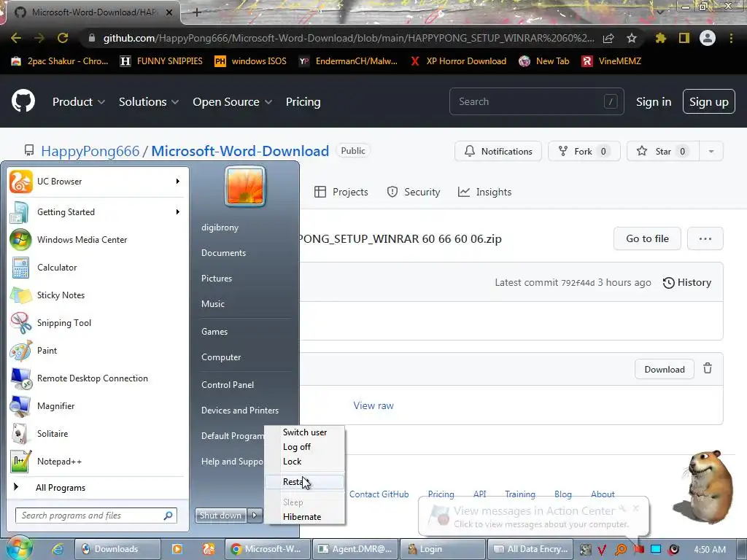Click the View raw link
Screen dimensions: 747x560
(x=373, y=405)
